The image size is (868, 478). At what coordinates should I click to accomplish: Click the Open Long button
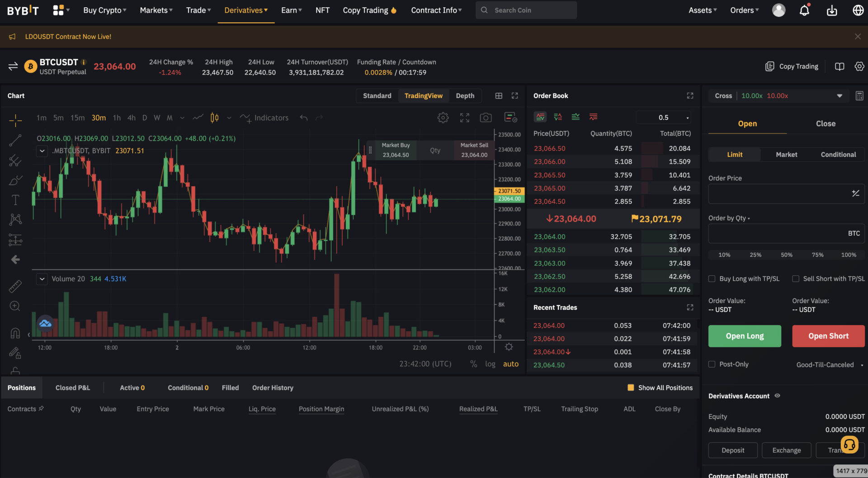point(744,336)
